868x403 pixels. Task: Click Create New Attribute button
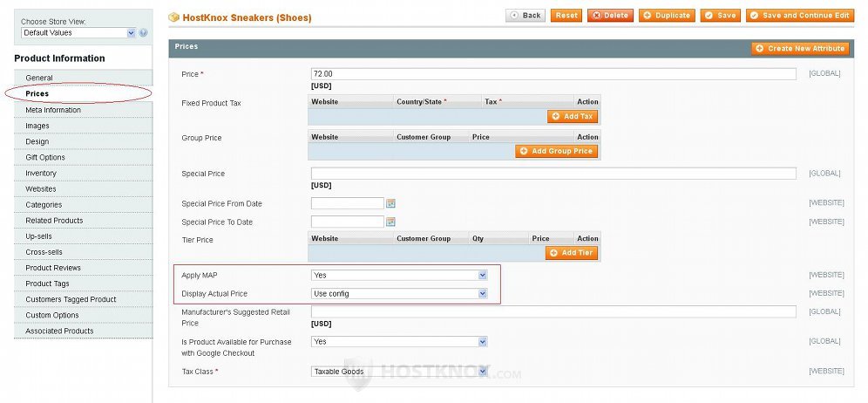tap(801, 49)
